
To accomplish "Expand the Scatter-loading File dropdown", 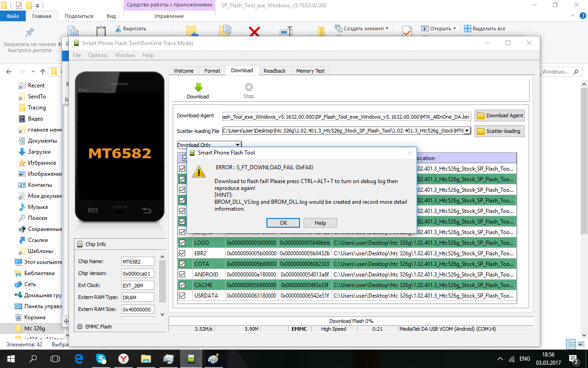I will click(467, 131).
